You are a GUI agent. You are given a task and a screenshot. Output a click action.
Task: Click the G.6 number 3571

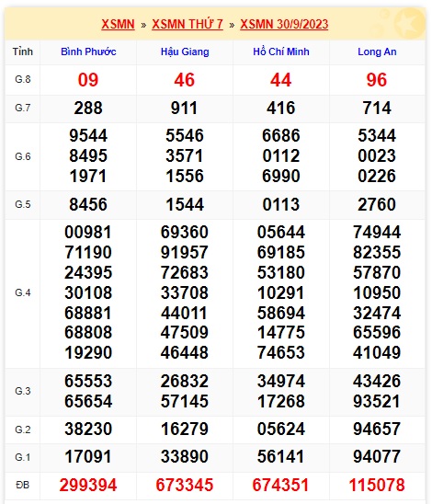(x=185, y=156)
